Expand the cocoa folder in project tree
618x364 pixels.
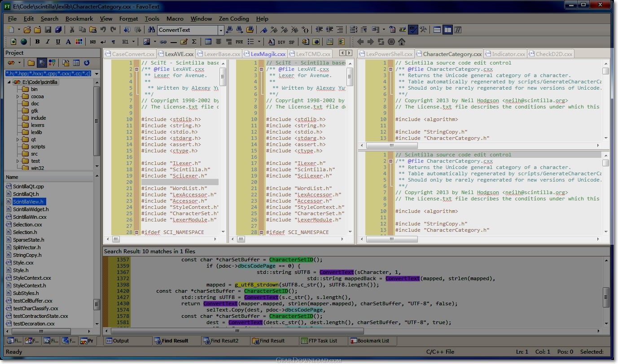point(18,96)
